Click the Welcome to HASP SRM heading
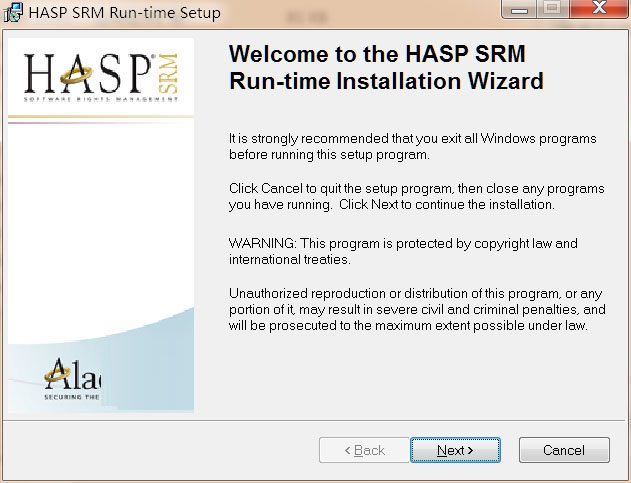The width and height of the screenshot is (631, 483). (386, 67)
